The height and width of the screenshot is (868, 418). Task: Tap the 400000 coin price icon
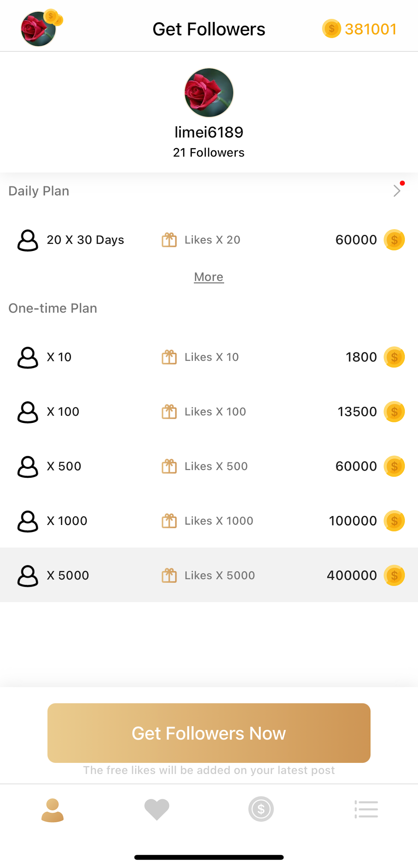(394, 575)
